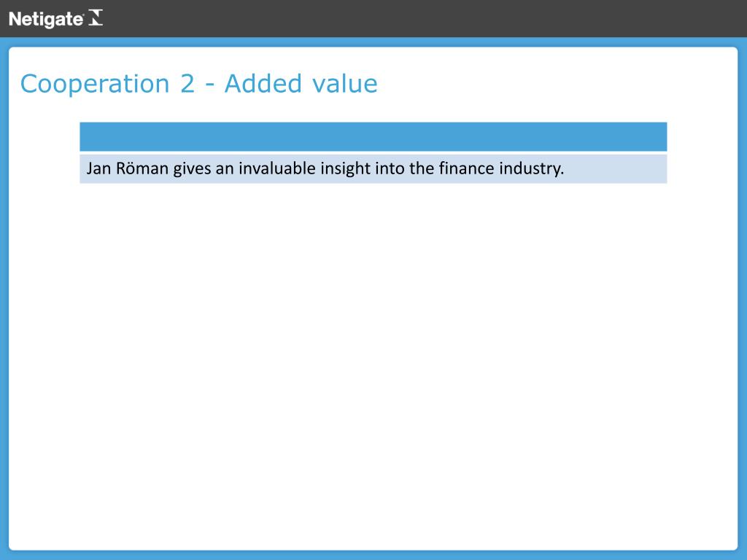Click the word 'value' in the heading
The width and height of the screenshot is (747, 560).
[x=345, y=84]
